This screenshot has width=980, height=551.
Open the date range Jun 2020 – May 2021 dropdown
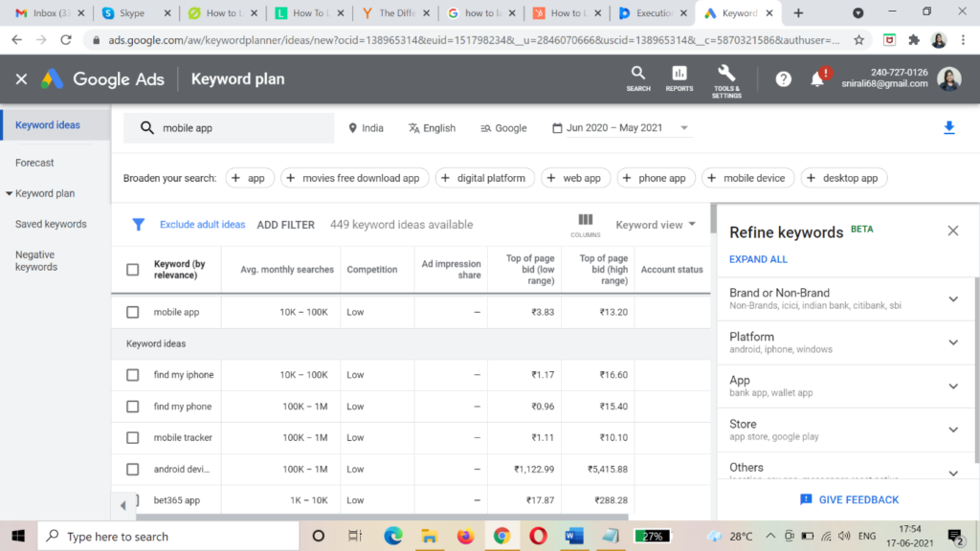coord(620,128)
